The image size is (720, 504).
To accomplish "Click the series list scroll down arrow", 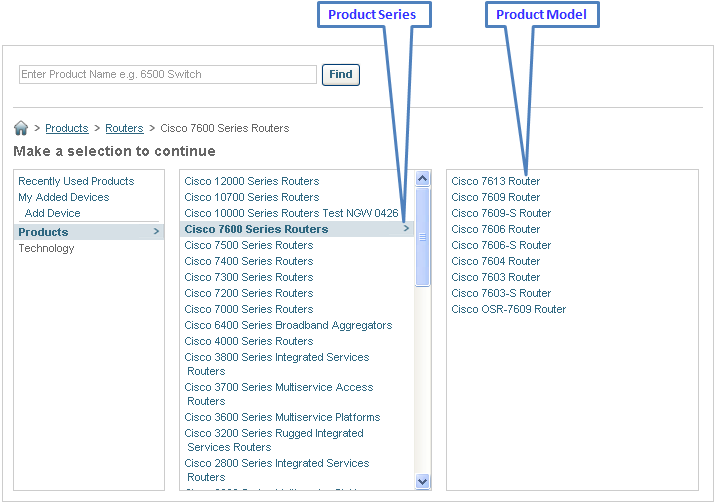I will coord(422,482).
